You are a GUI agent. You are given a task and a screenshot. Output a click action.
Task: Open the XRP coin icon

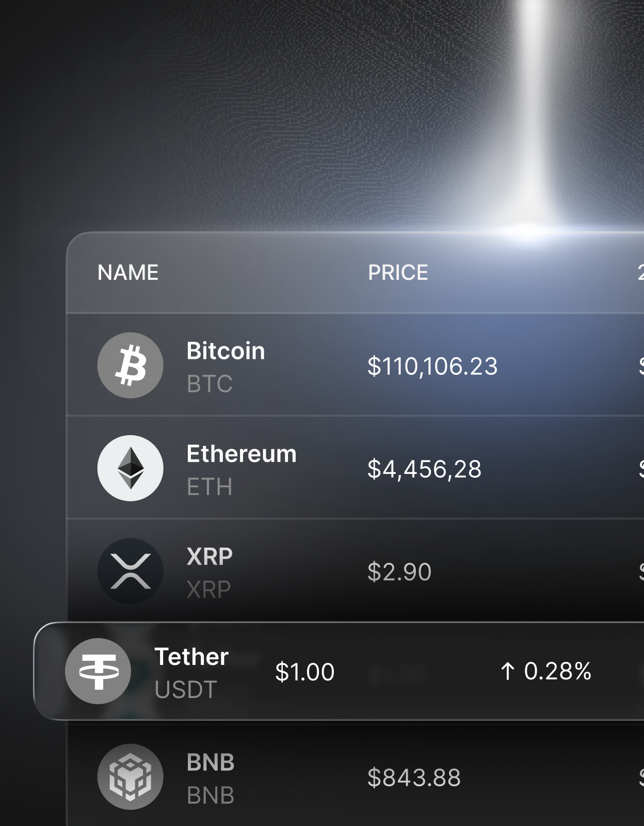[x=131, y=571]
